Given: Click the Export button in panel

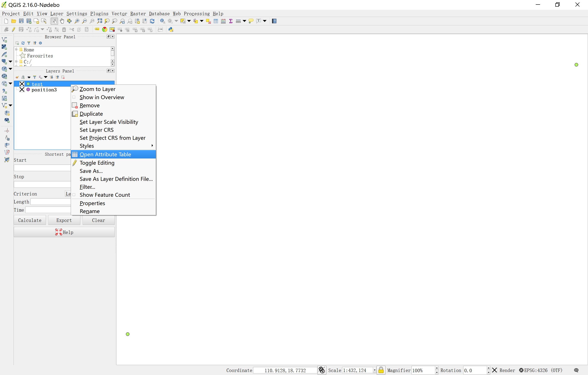Looking at the screenshot, I should coord(64,220).
